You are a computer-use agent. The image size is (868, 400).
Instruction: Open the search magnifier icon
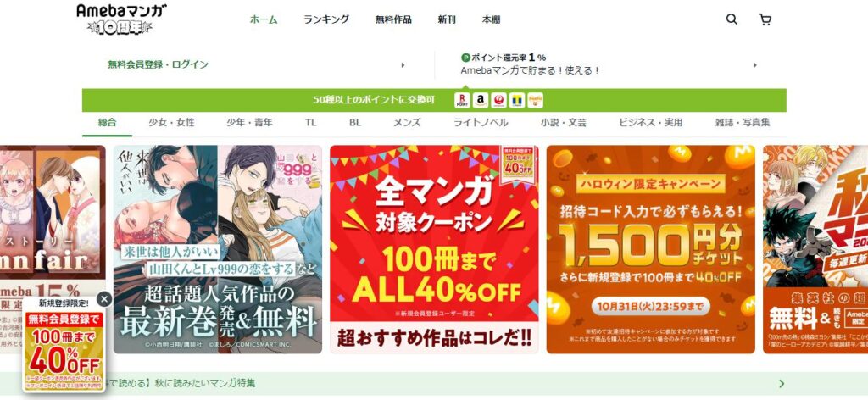coord(732,19)
